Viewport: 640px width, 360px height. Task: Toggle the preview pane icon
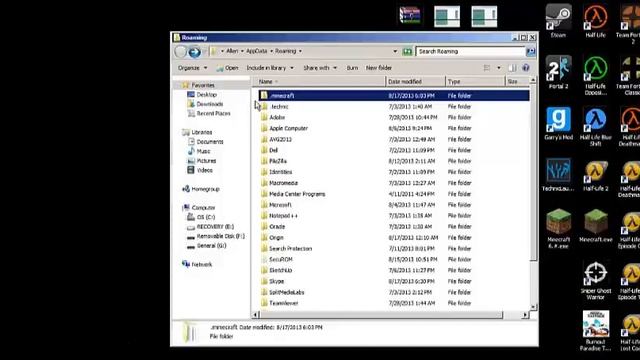512,68
